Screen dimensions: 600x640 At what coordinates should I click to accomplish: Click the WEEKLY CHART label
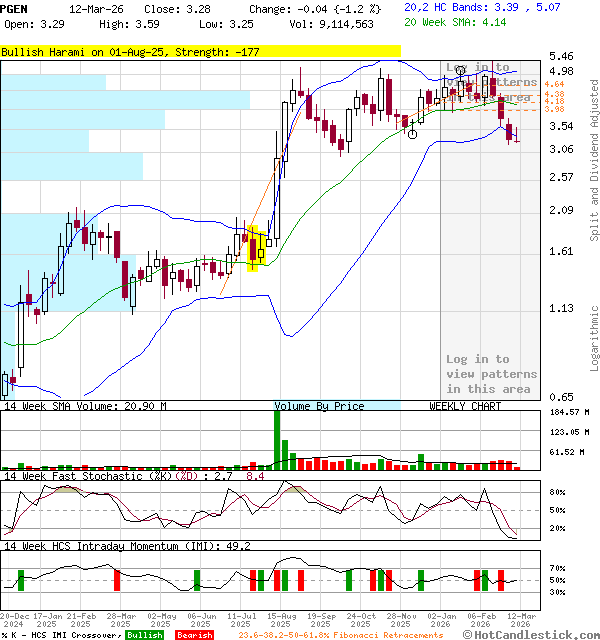tap(465, 406)
